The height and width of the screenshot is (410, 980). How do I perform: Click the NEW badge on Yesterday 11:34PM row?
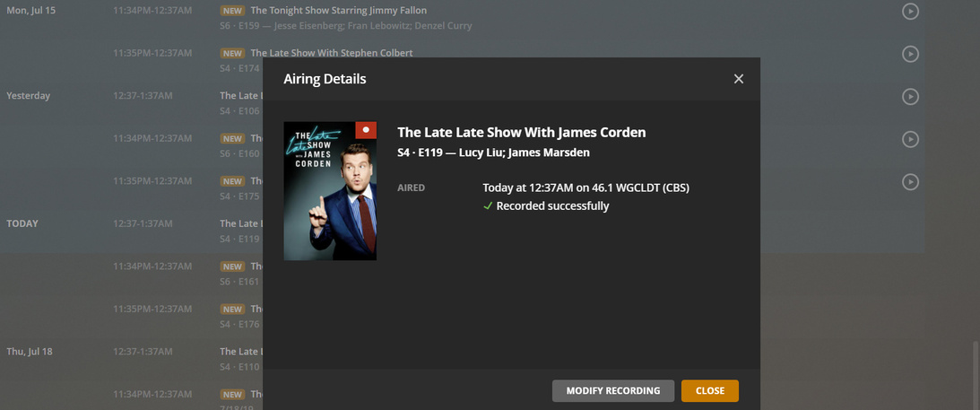(232, 139)
